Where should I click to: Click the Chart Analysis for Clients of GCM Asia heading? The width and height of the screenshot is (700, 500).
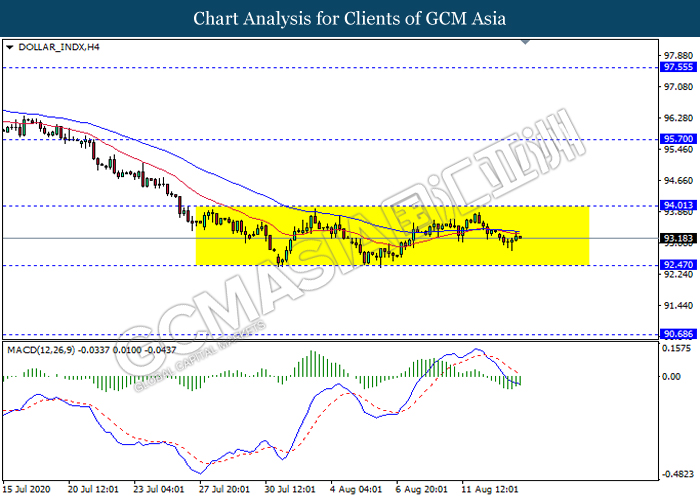coord(350,18)
